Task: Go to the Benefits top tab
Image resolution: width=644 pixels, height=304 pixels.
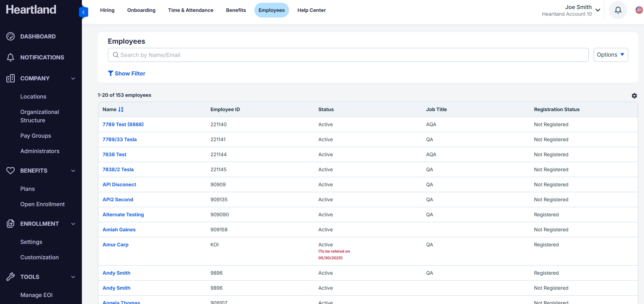Action: pyautogui.click(x=236, y=10)
